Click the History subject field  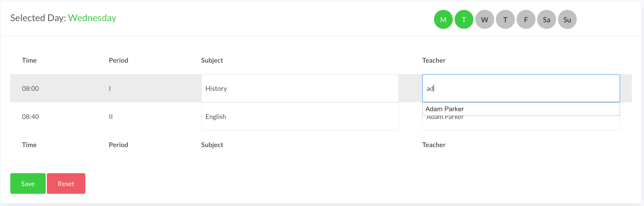click(x=300, y=88)
